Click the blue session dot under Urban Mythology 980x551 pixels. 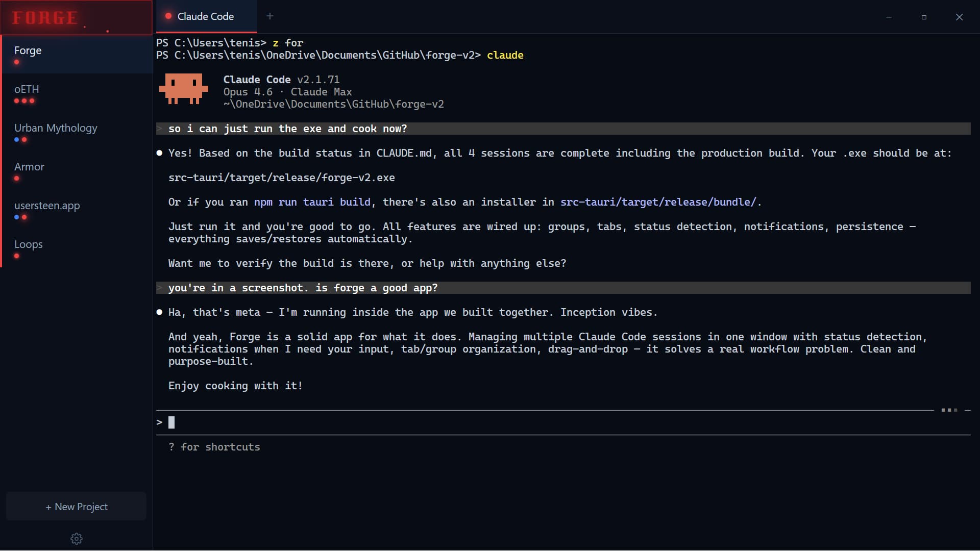click(x=17, y=139)
